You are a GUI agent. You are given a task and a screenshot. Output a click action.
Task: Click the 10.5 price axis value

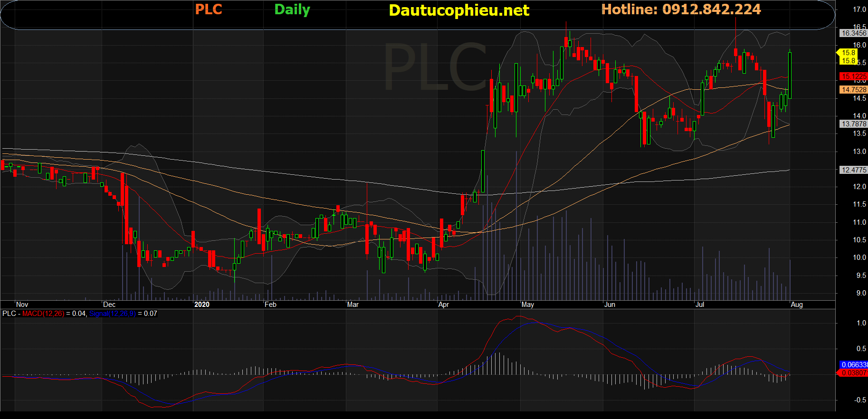tap(859, 240)
